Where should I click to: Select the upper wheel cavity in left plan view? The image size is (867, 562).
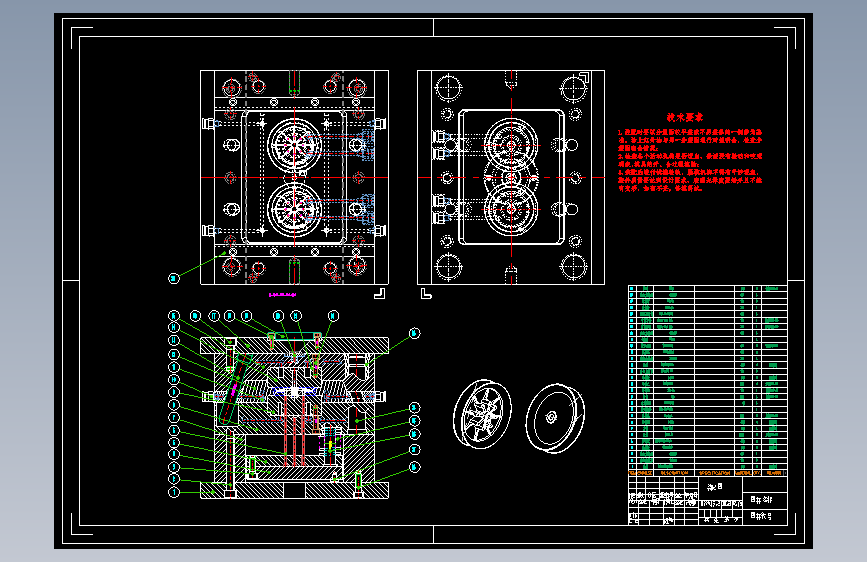coord(294,145)
